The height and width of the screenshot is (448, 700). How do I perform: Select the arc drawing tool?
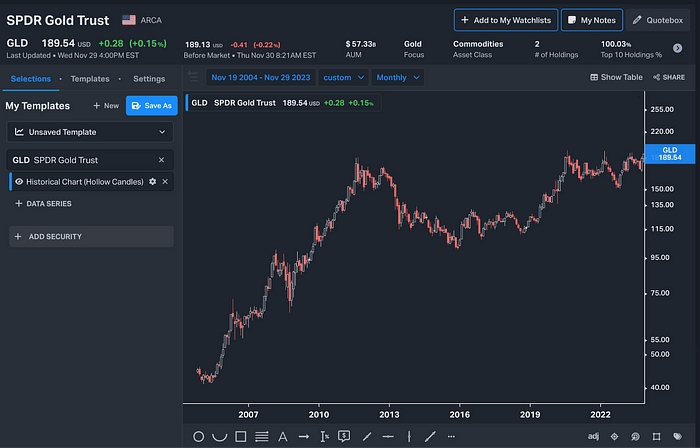219,436
